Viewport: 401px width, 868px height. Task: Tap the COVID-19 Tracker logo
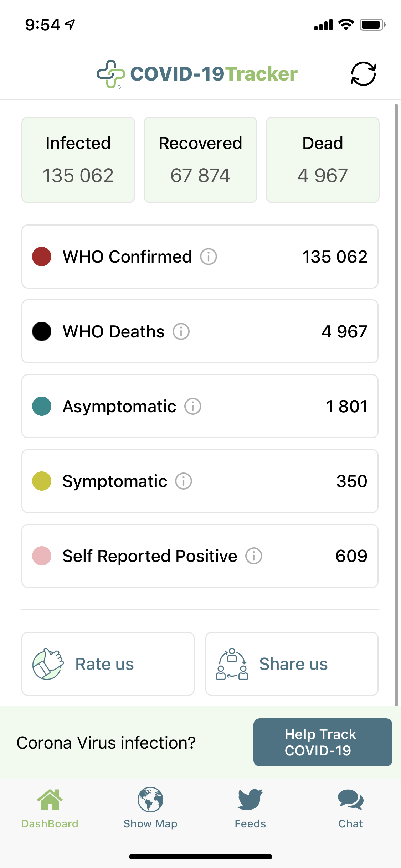click(197, 74)
